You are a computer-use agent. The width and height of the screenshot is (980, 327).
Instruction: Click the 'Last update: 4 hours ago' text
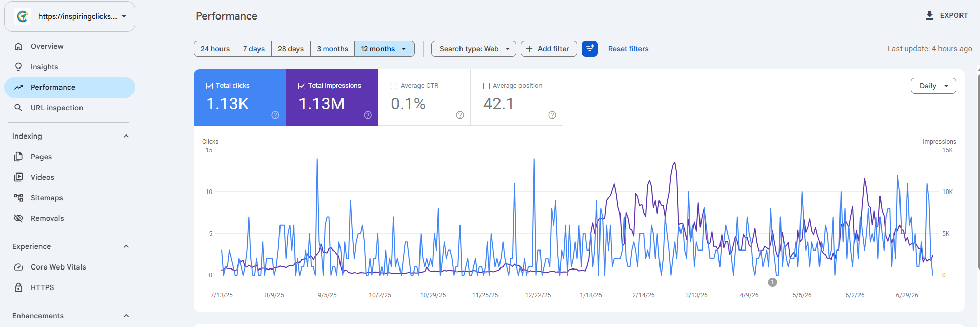[930, 49]
